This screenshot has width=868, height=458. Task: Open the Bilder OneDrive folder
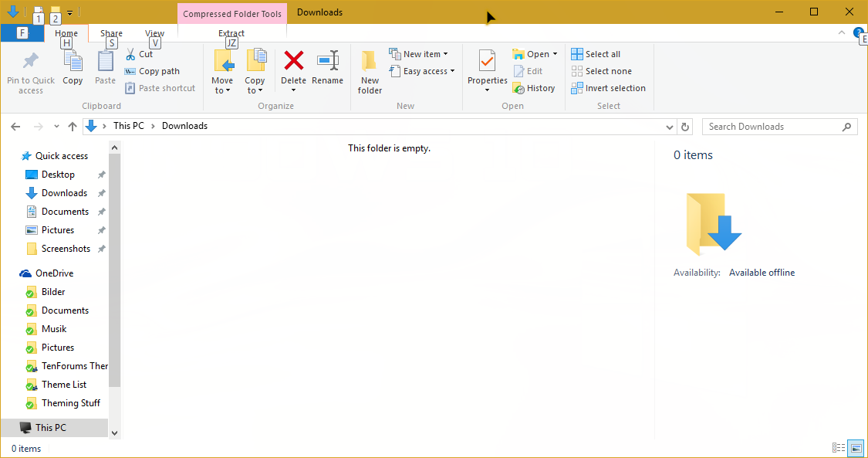pyautogui.click(x=53, y=292)
